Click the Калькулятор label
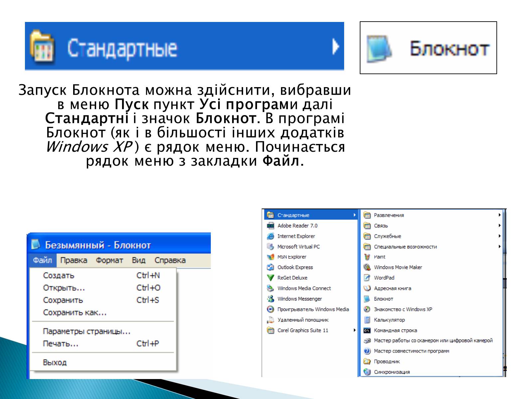 [x=389, y=320]
